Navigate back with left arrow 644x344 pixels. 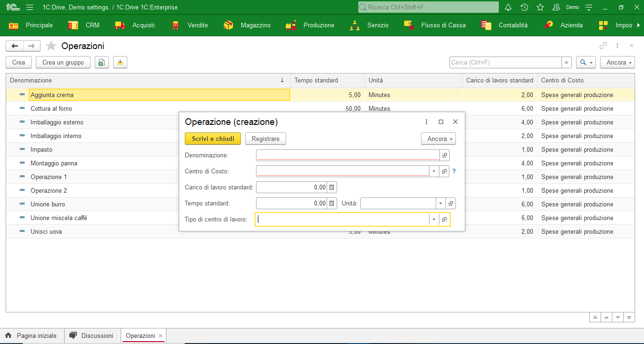click(15, 46)
